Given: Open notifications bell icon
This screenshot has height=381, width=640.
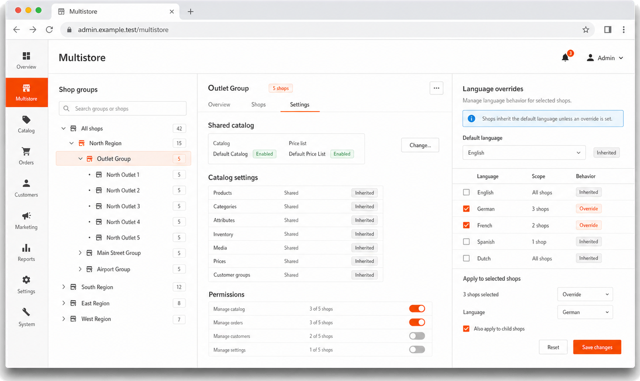Looking at the screenshot, I should point(565,58).
